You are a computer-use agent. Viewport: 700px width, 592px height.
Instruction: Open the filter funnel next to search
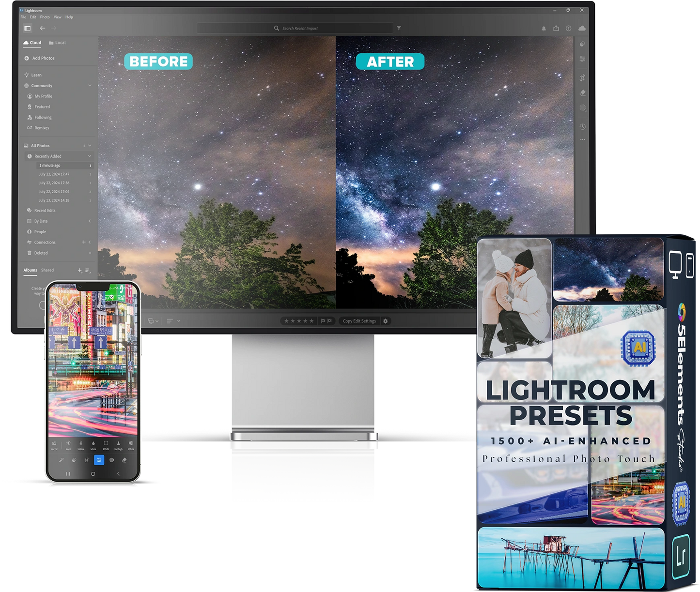click(399, 28)
